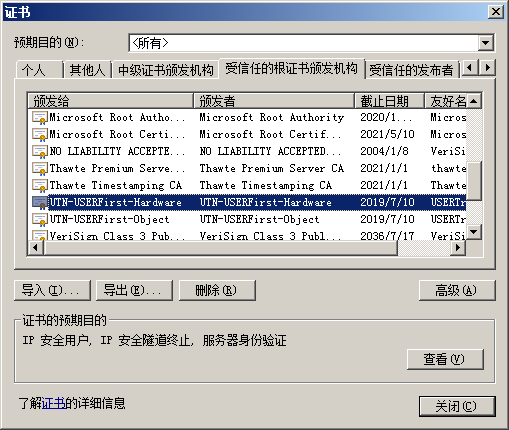Sort by the 颁发者 column header
Viewport: 509px width, 430px height.
[274, 101]
